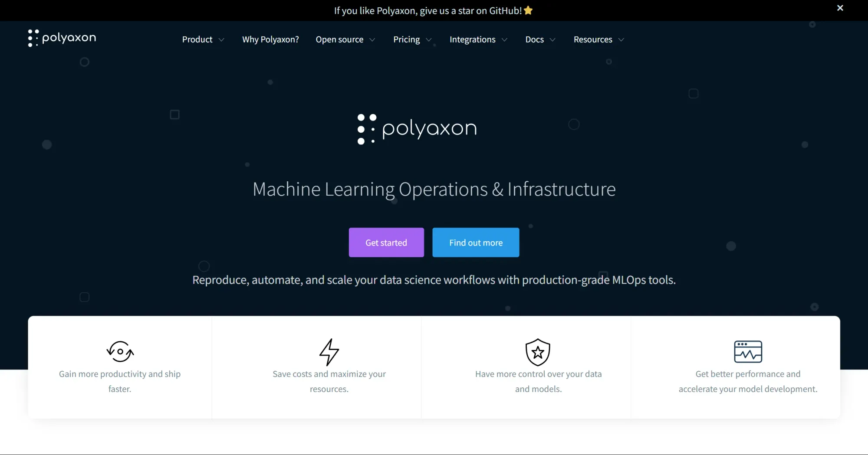The width and height of the screenshot is (868, 455).
Task: Expand the Integrations dropdown chevron
Action: (x=504, y=40)
